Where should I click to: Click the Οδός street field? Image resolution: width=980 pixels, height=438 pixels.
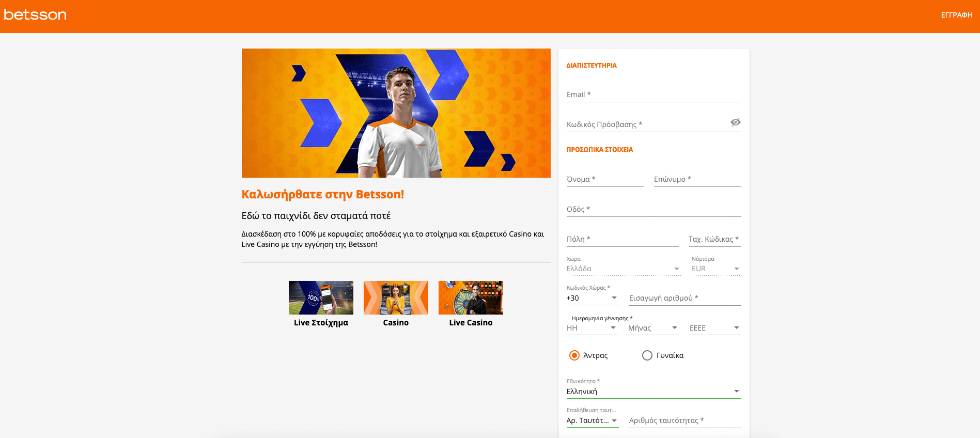tap(654, 209)
